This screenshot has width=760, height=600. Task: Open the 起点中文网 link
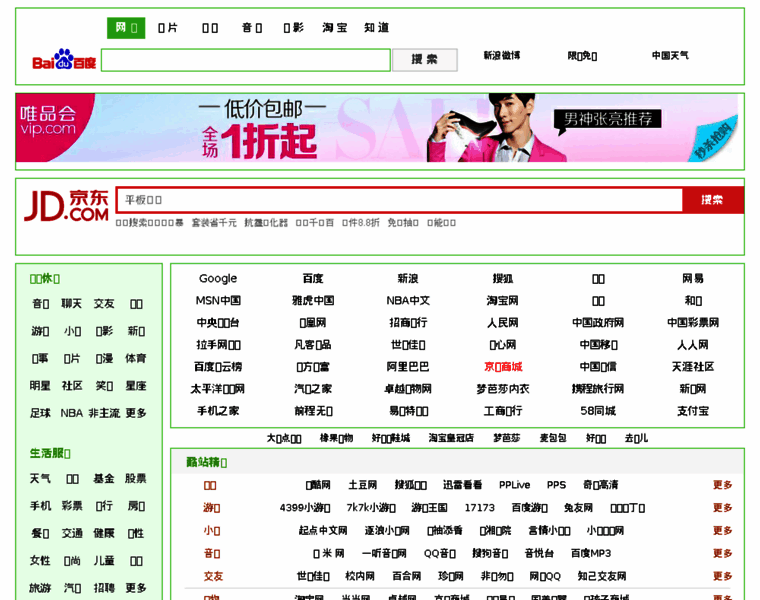pos(323,531)
